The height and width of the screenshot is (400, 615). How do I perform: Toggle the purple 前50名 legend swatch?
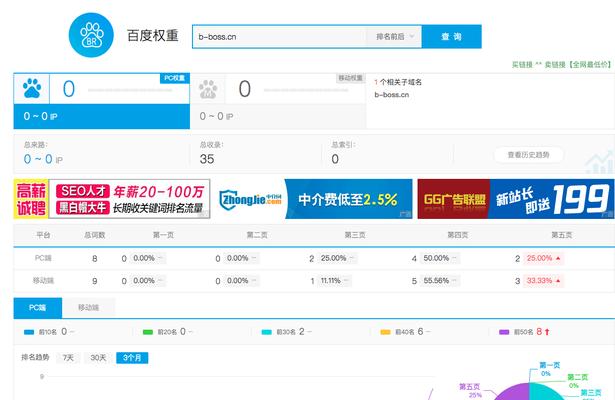pos(504,332)
